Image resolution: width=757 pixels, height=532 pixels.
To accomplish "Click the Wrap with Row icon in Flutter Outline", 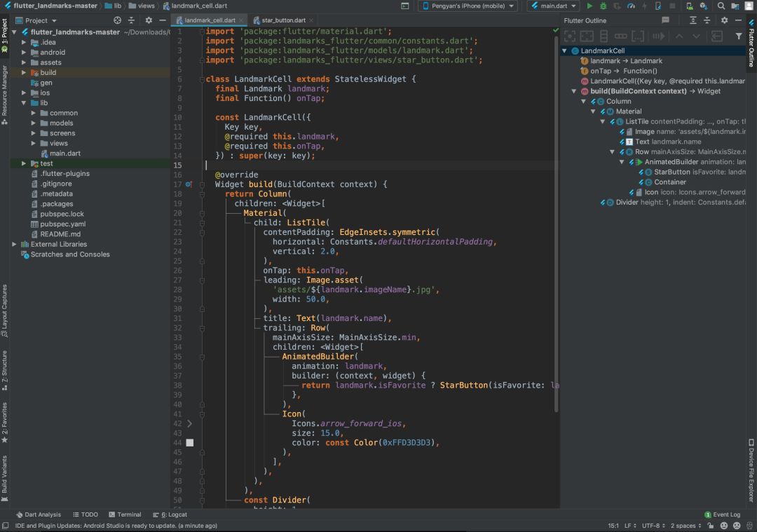I will [620, 36].
